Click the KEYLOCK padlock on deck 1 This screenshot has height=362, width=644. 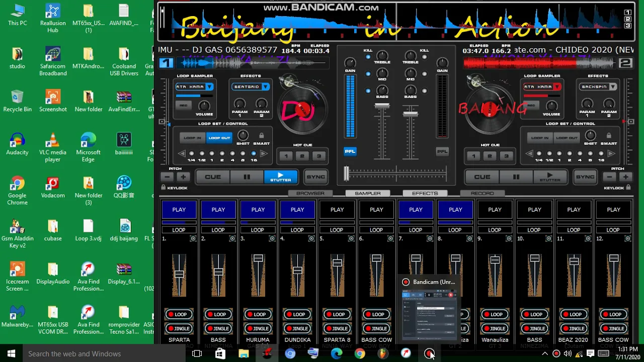pyautogui.click(x=163, y=188)
